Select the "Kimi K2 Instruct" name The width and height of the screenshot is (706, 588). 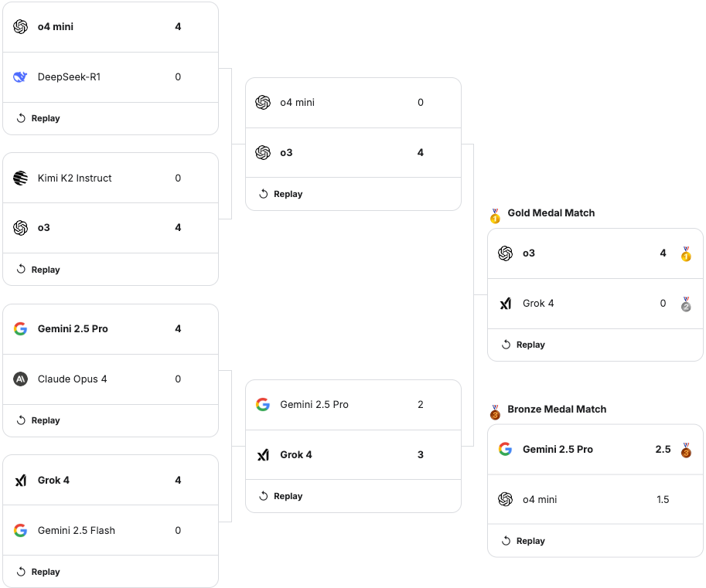click(x=75, y=178)
